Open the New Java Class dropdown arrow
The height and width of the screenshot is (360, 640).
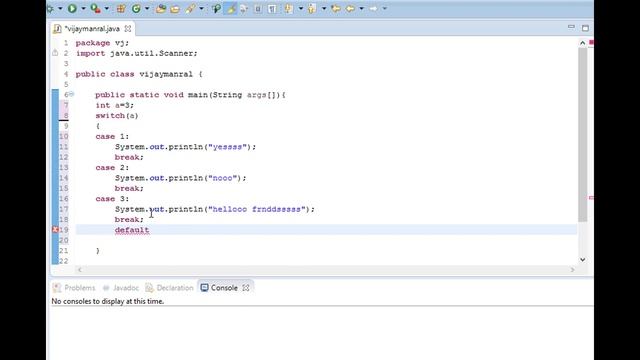coord(147,9)
